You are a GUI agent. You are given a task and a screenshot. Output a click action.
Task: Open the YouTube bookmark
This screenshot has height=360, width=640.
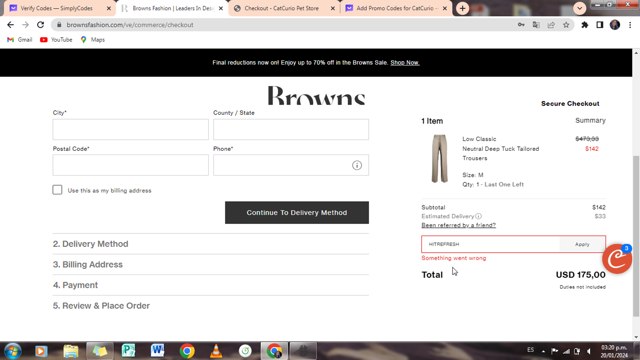[x=56, y=40]
